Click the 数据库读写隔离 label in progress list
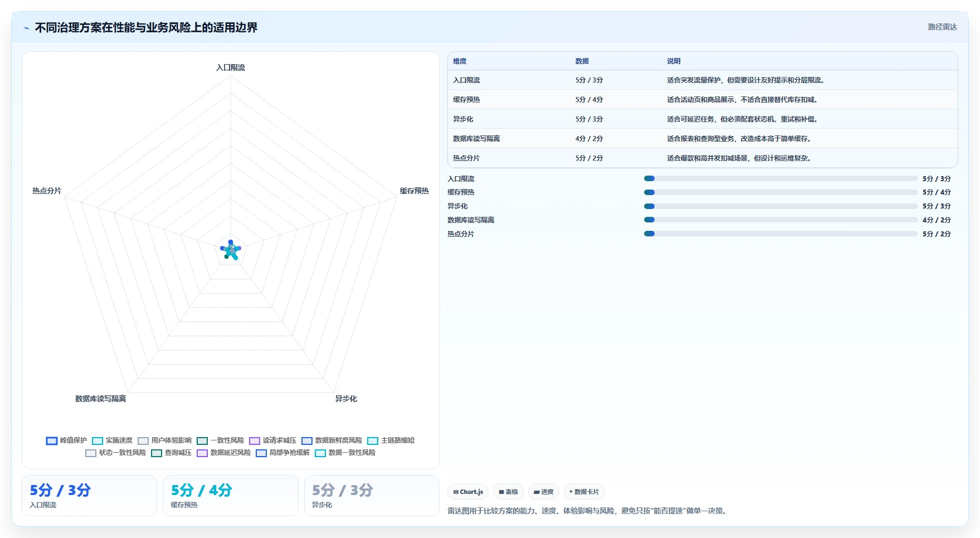The height and width of the screenshot is (538, 980). tap(471, 220)
